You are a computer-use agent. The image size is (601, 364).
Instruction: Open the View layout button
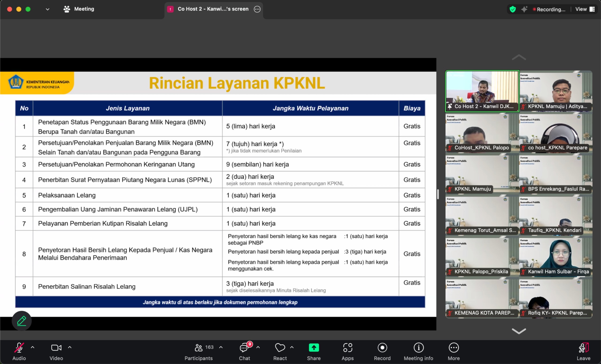[585, 9]
